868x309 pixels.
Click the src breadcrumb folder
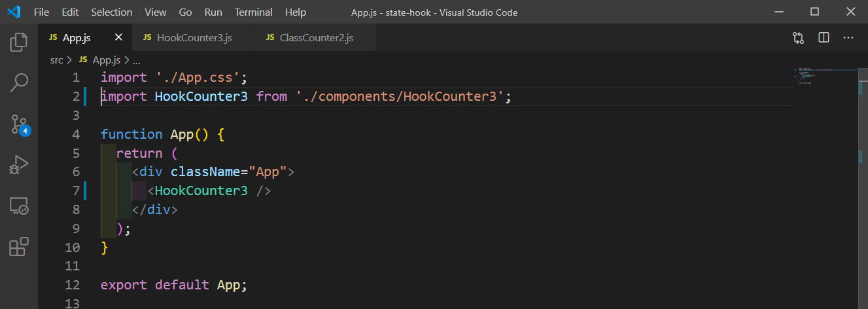(x=56, y=60)
